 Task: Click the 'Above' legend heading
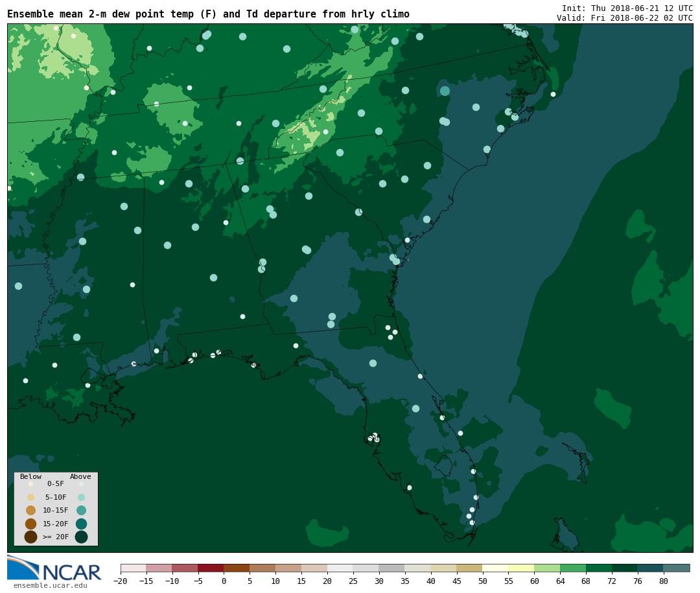tap(80, 476)
